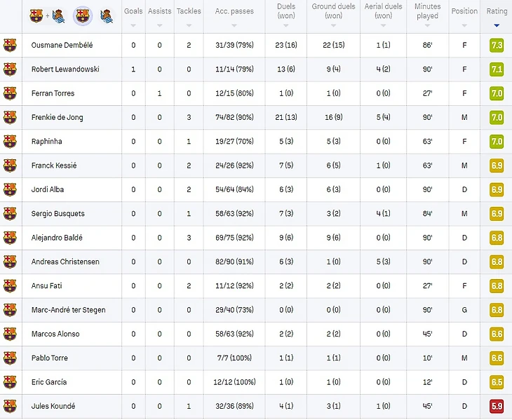
Task: Click Barcelona crest beside Frenkie de Jong
Action: click(10, 117)
